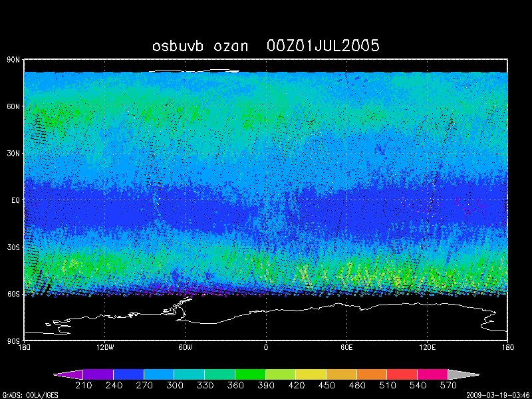The image size is (532, 399).
Task: Click the '390' value label under the color bar
Action: click(265, 386)
